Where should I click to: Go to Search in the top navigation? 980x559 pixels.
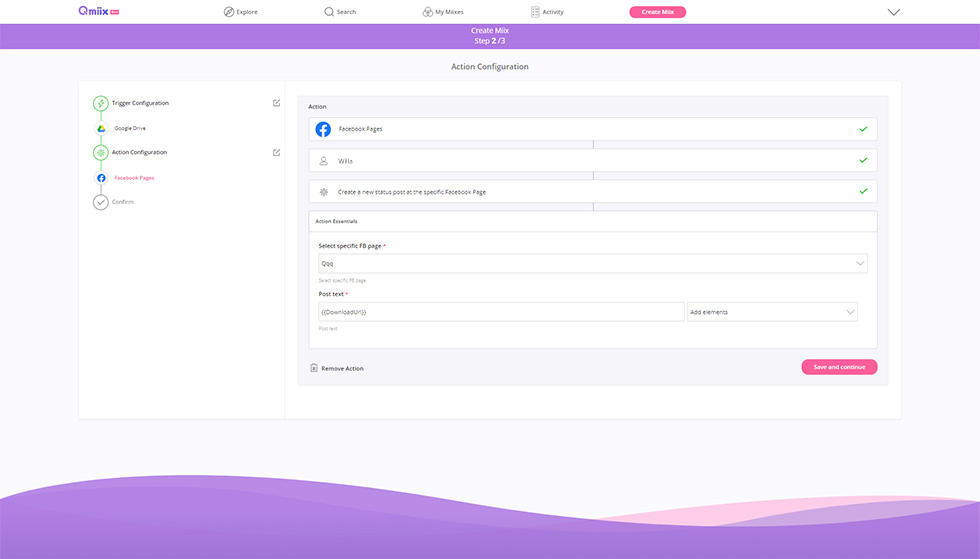(340, 12)
